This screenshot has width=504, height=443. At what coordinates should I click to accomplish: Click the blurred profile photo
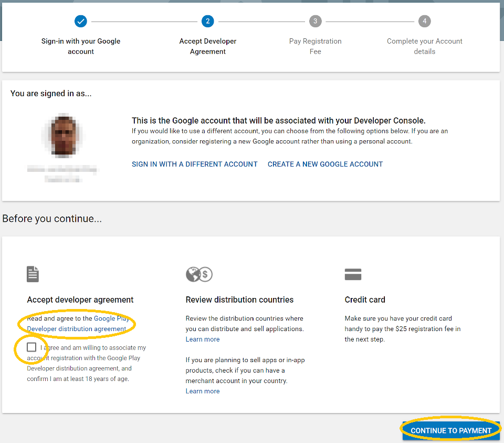(x=64, y=136)
